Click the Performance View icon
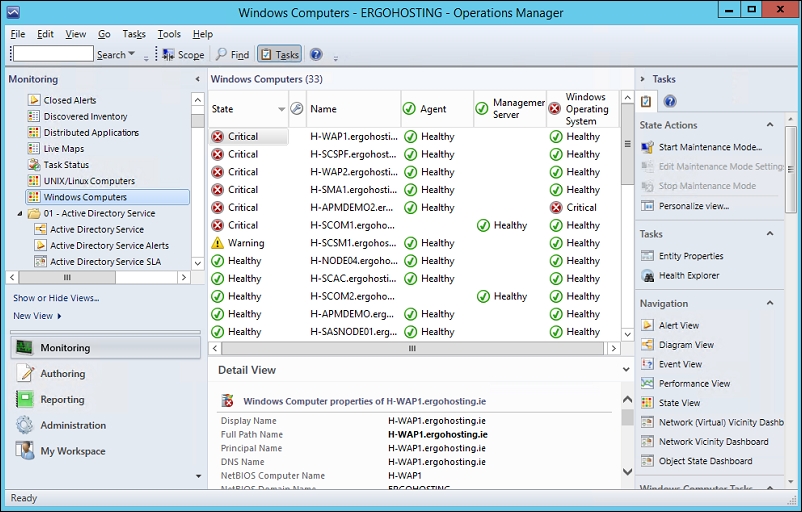 click(647, 383)
